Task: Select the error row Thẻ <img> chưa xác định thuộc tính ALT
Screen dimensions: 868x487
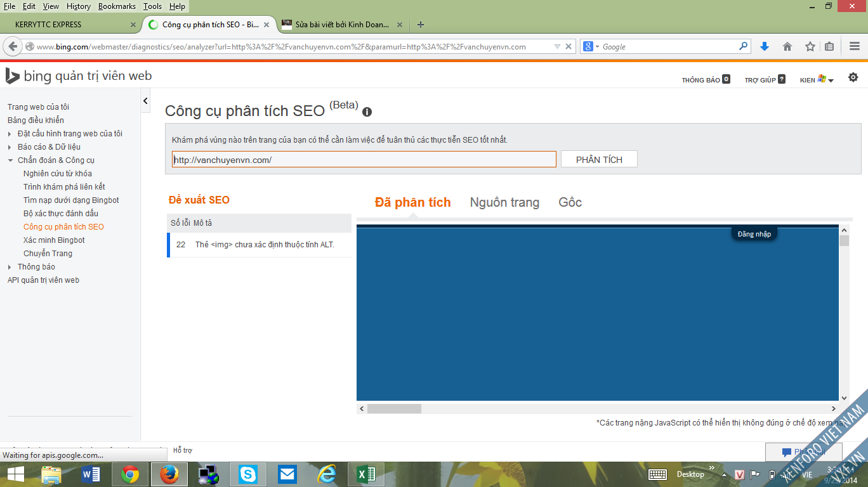Action: [x=259, y=245]
